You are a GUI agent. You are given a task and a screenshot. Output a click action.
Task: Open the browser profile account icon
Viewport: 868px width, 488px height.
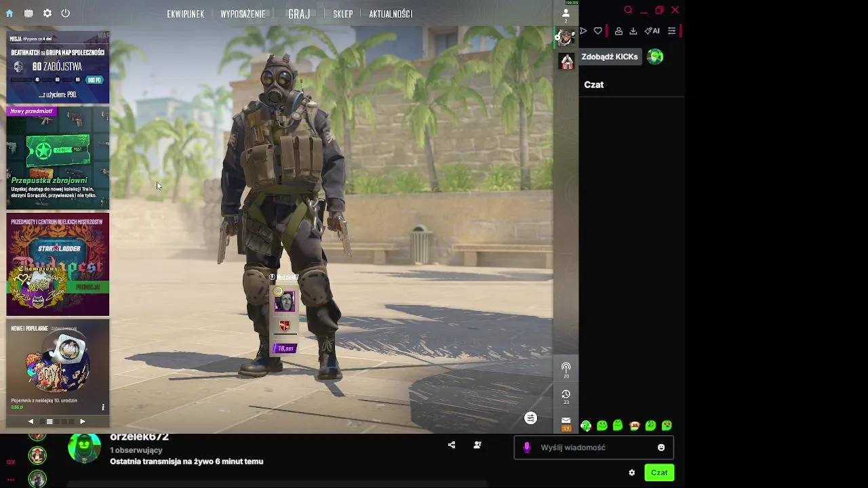click(x=618, y=31)
